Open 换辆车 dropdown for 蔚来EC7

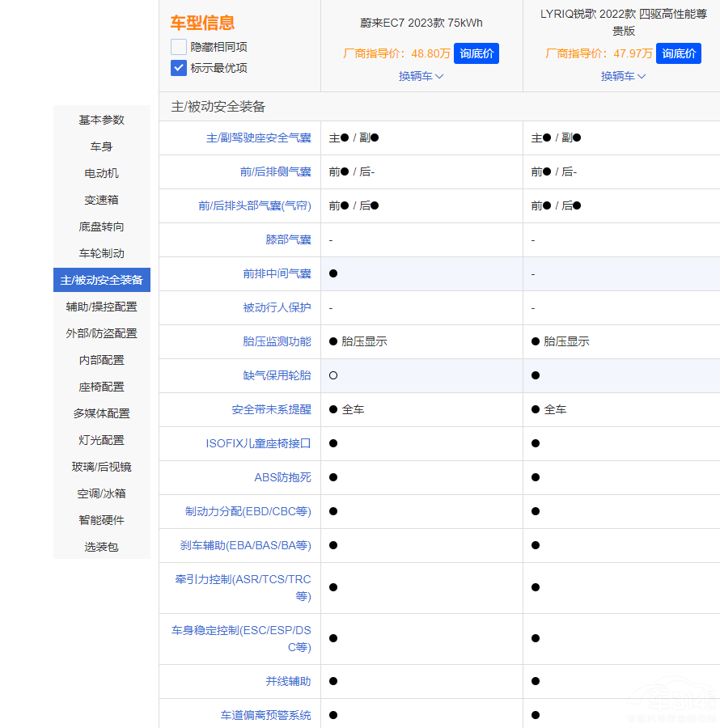pos(421,76)
